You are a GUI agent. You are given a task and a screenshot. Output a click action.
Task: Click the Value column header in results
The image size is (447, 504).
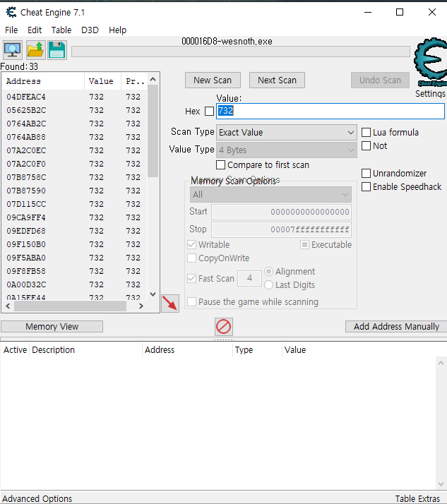[x=102, y=81]
